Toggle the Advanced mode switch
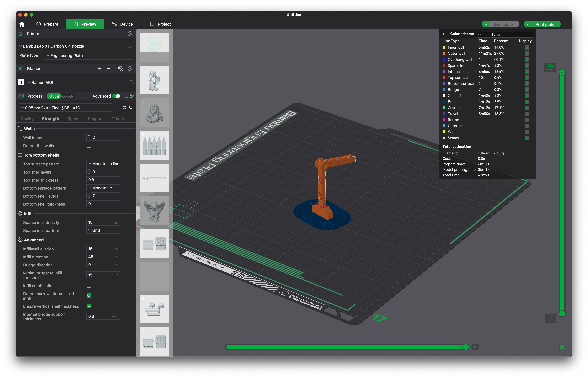Viewport: 588px width, 378px height. (116, 96)
